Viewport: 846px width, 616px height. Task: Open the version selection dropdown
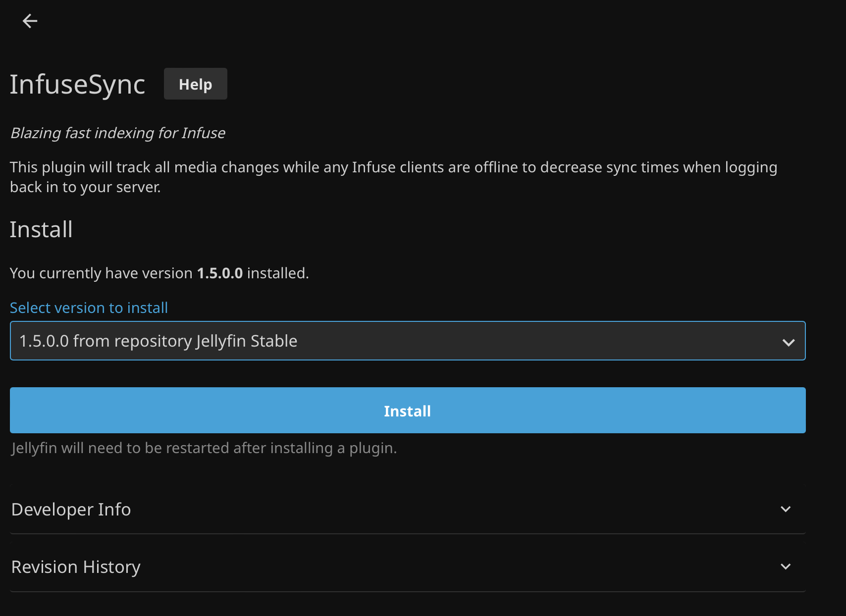407,340
